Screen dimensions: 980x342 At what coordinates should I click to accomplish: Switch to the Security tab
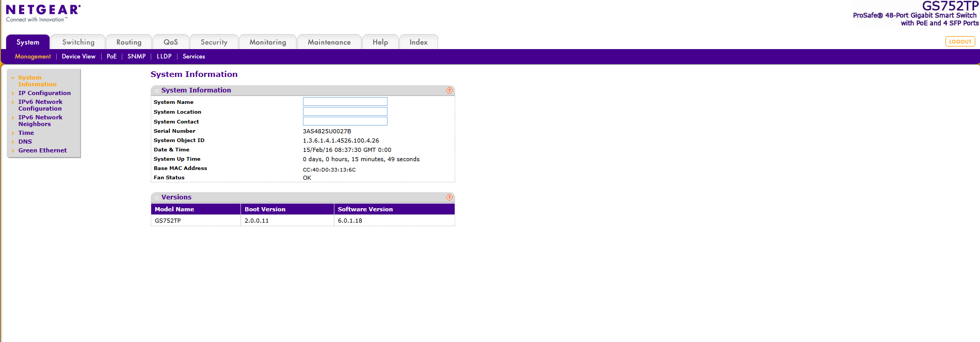(214, 42)
